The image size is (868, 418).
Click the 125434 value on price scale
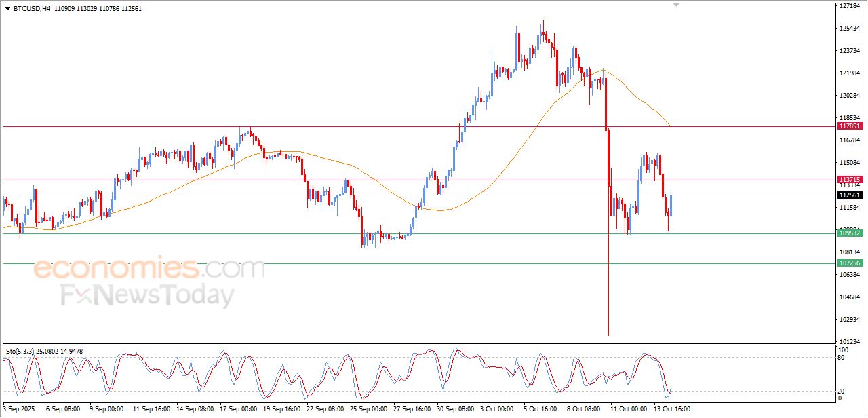click(850, 28)
